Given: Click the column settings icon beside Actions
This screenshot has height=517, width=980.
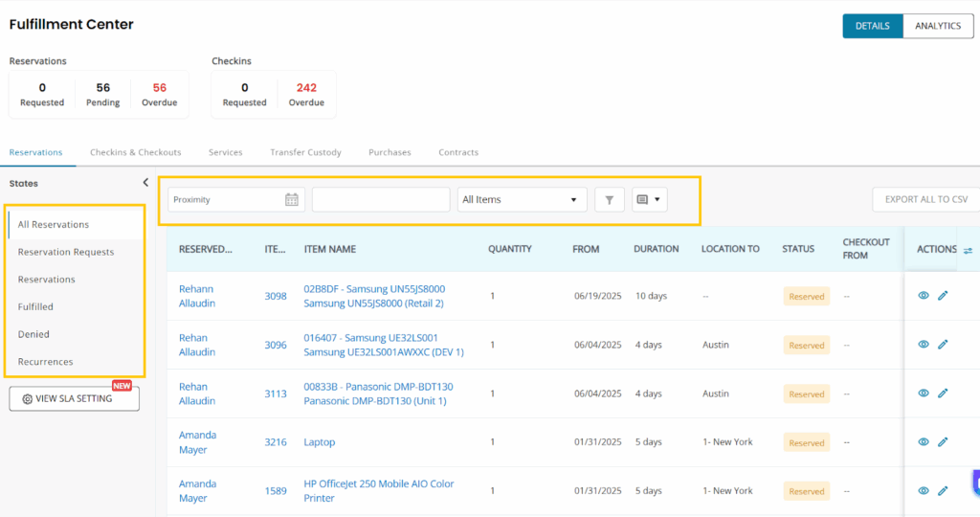Looking at the screenshot, I should 968,250.
